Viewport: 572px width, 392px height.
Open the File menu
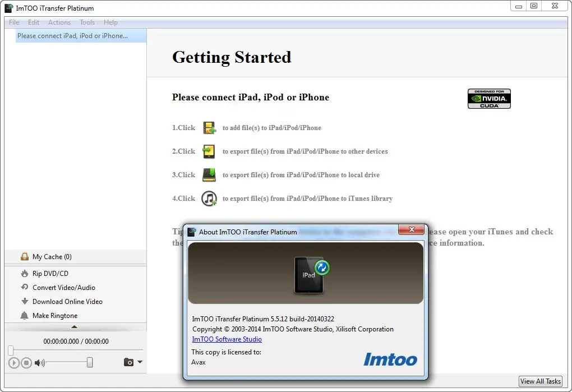[x=14, y=22]
